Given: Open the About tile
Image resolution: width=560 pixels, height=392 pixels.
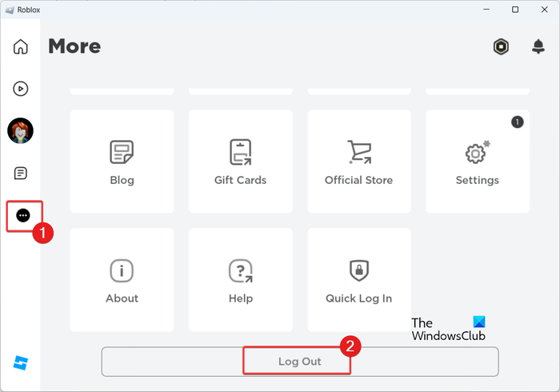Looking at the screenshot, I should tap(122, 280).
